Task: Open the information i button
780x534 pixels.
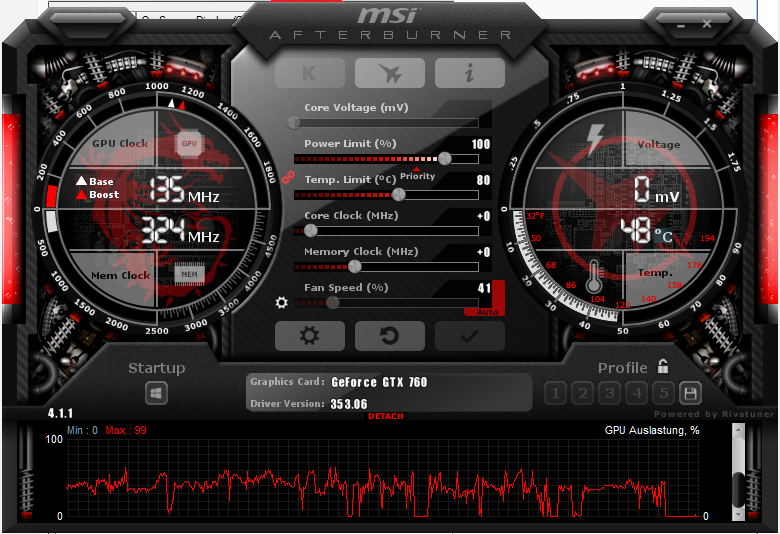Action: tap(470, 73)
